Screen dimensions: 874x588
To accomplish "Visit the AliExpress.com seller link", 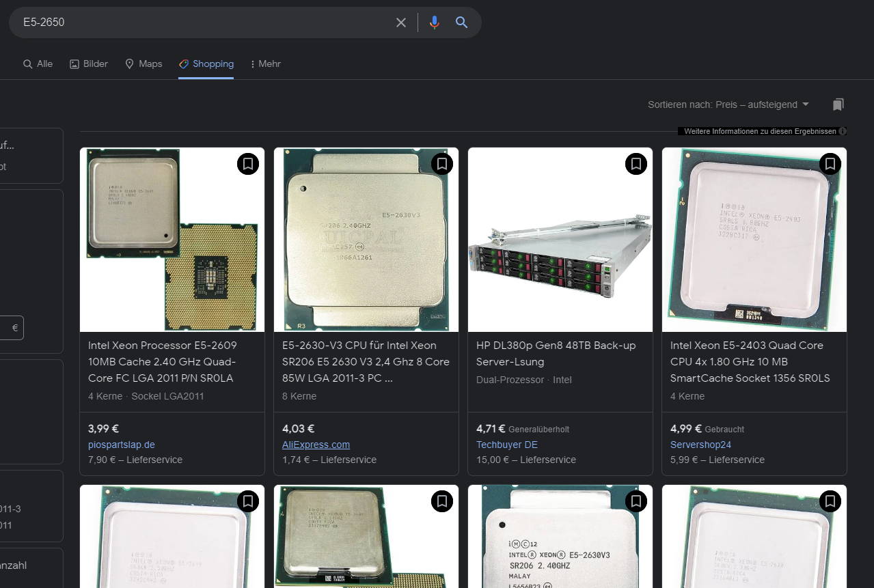I will (316, 445).
